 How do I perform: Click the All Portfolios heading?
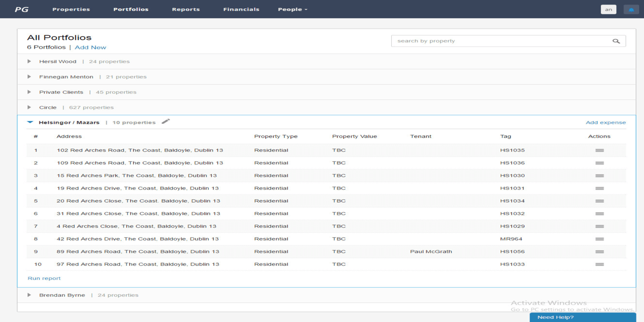(x=59, y=38)
